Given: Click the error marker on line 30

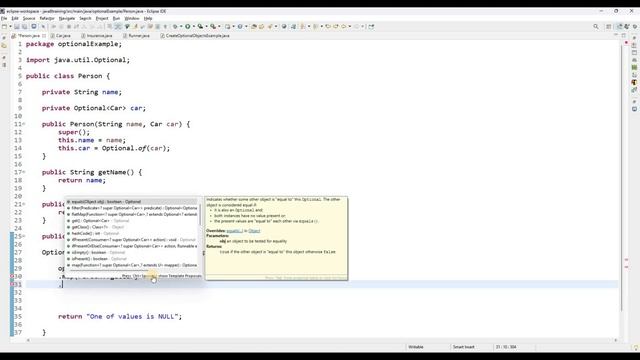Looking at the screenshot, I should click(12, 276).
